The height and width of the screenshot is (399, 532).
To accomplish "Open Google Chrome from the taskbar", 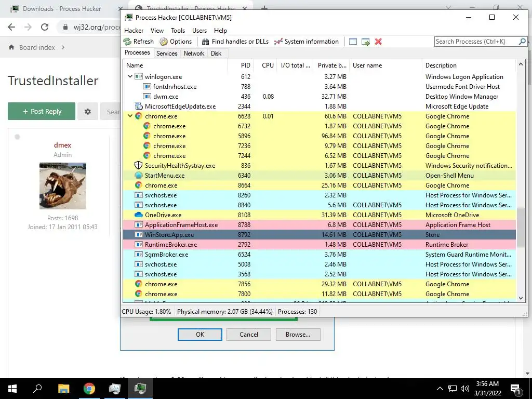I will 89,389.
